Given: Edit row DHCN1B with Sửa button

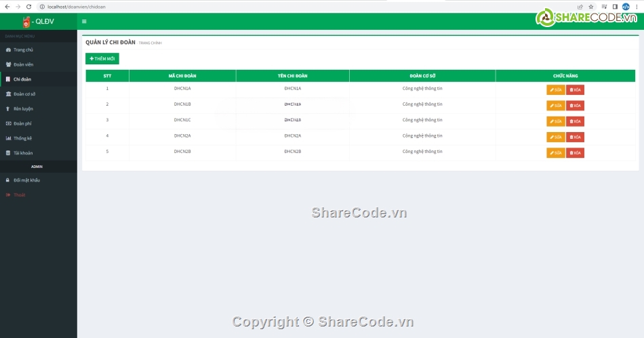Looking at the screenshot, I should click(x=556, y=106).
